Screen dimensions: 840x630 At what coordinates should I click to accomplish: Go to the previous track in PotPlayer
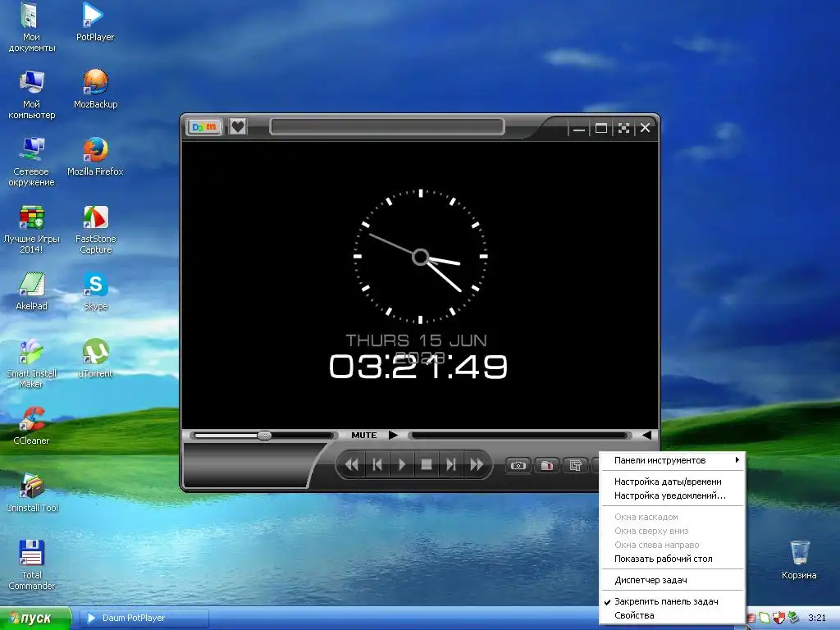[x=377, y=464]
